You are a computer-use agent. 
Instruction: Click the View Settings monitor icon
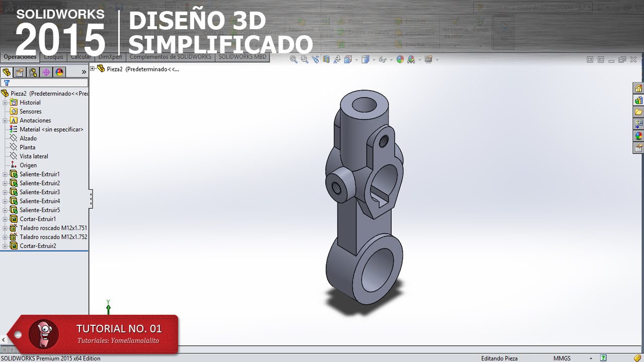[x=428, y=59]
